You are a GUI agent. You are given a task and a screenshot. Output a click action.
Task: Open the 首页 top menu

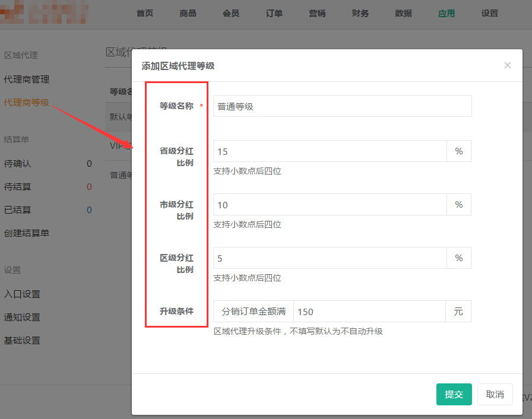click(144, 14)
